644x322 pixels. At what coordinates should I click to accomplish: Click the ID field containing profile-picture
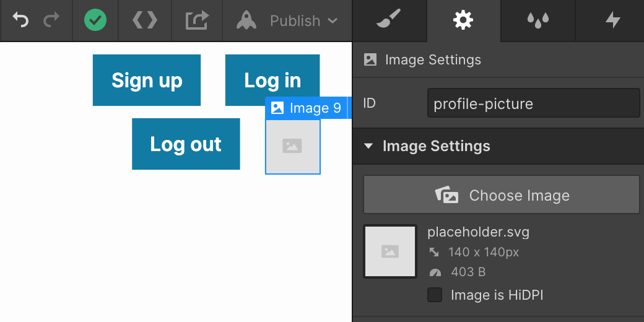pyautogui.click(x=534, y=103)
